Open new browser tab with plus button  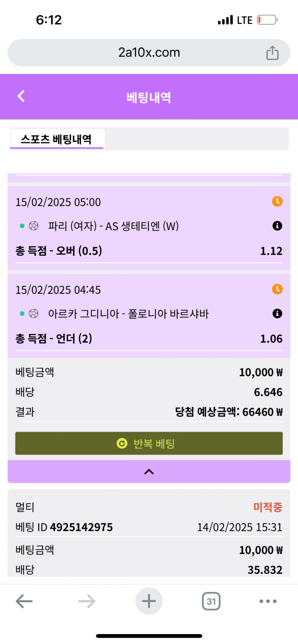pyautogui.click(x=149, y=601)
